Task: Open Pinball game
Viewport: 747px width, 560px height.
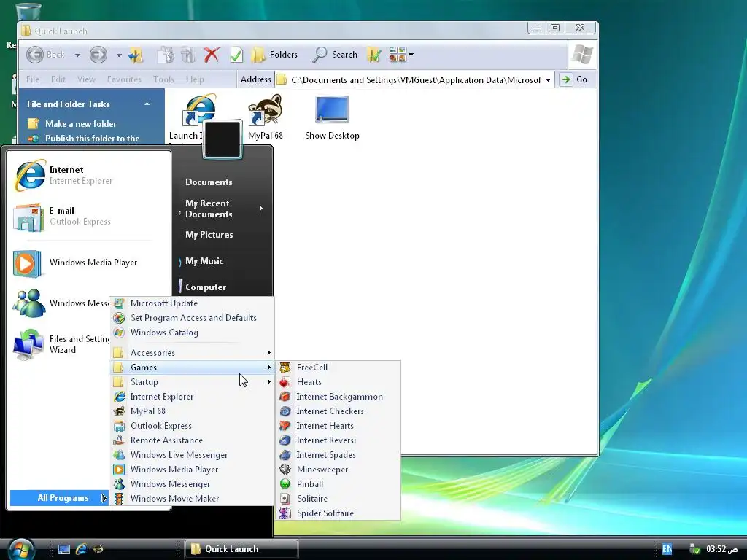Action: coord(338,484)
